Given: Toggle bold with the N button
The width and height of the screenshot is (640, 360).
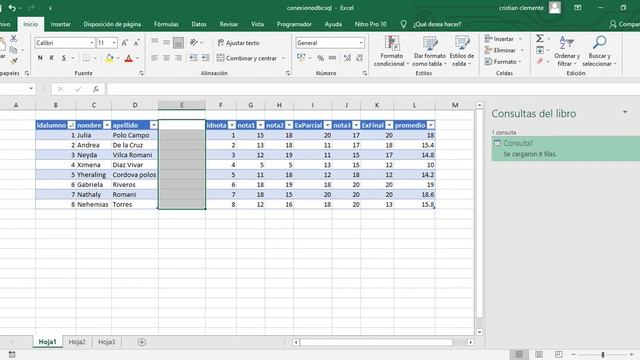Looking at the screenshot, I should click(x=40, y=58).
